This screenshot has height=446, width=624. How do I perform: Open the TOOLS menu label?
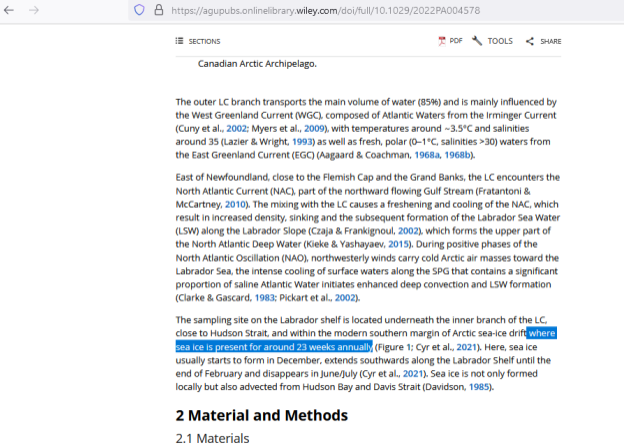pos(500,41)
